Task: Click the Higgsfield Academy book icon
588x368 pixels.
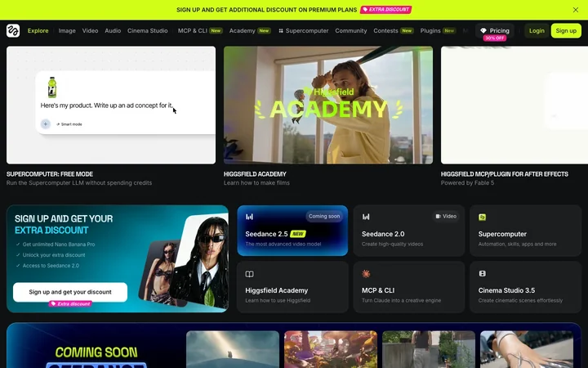Action: tap(249, 274)
